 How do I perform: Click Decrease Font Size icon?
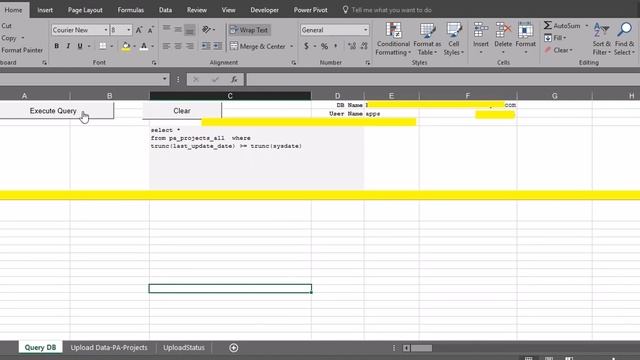pos(151,30)
